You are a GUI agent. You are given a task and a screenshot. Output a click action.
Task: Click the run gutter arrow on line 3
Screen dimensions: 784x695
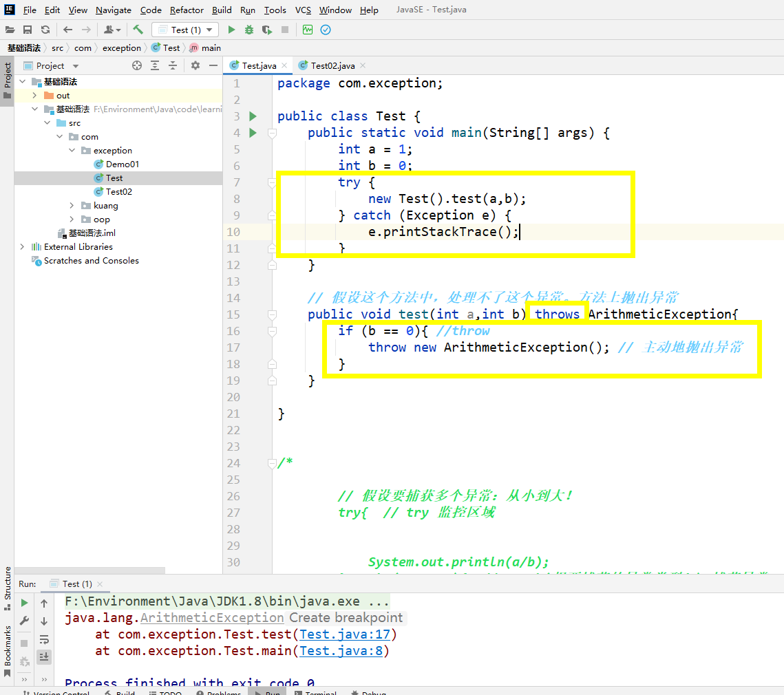click(253, 116)
